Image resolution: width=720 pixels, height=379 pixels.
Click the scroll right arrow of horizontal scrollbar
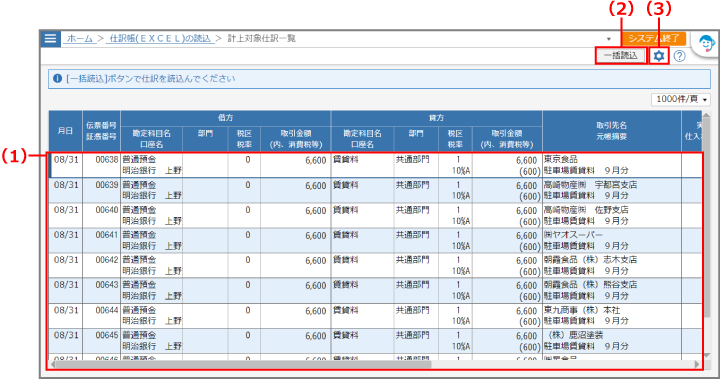pos(697,364)
